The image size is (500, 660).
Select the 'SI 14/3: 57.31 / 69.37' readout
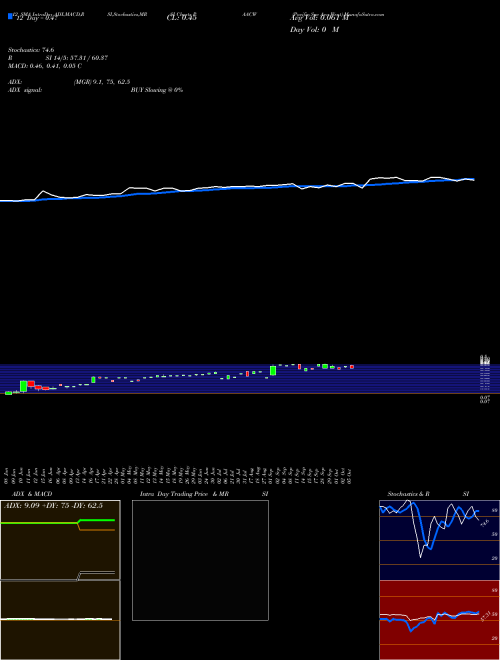77,58
